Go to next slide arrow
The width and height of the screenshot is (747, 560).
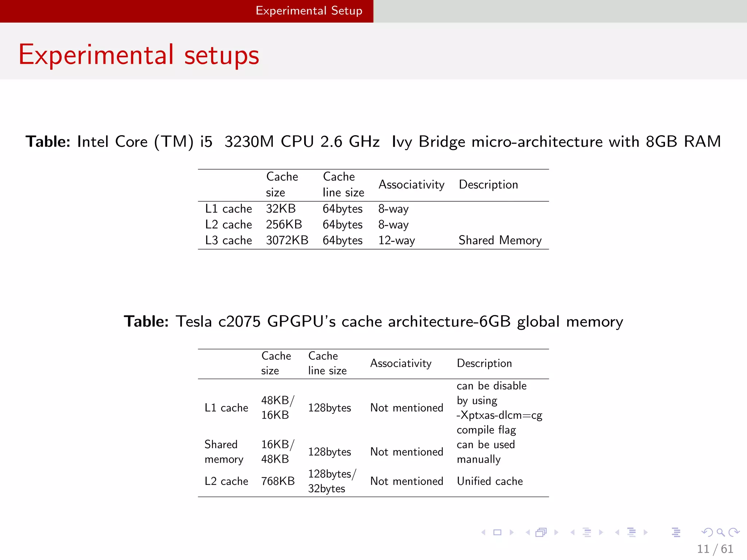coord(511,532)
